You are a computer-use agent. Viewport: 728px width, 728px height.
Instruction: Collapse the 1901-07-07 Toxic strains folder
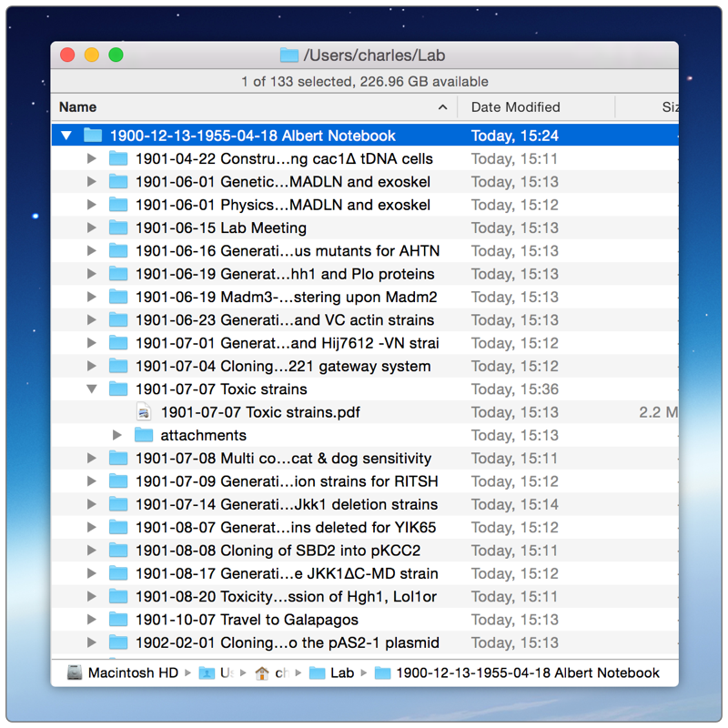tap(92, 389)
